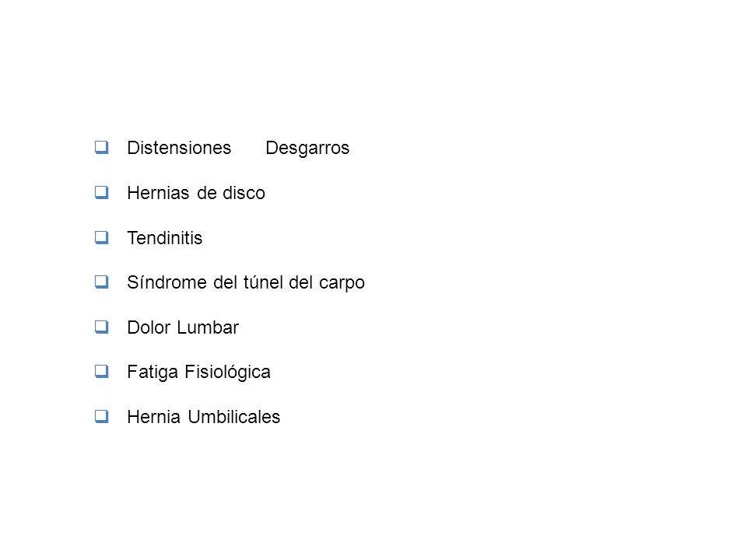Select the Tendinitis text line
The image size is (747, 560).
tap(165, 238)
